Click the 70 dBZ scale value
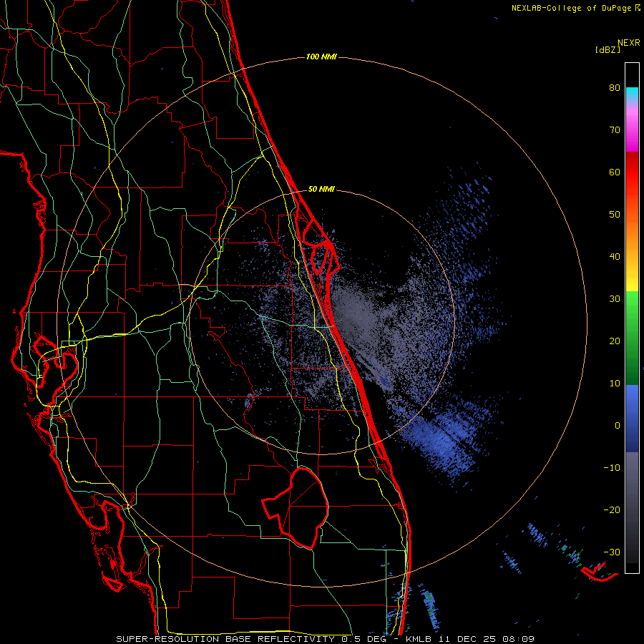The width and height of the screenshot is (644, 644). tap(615, 130)
